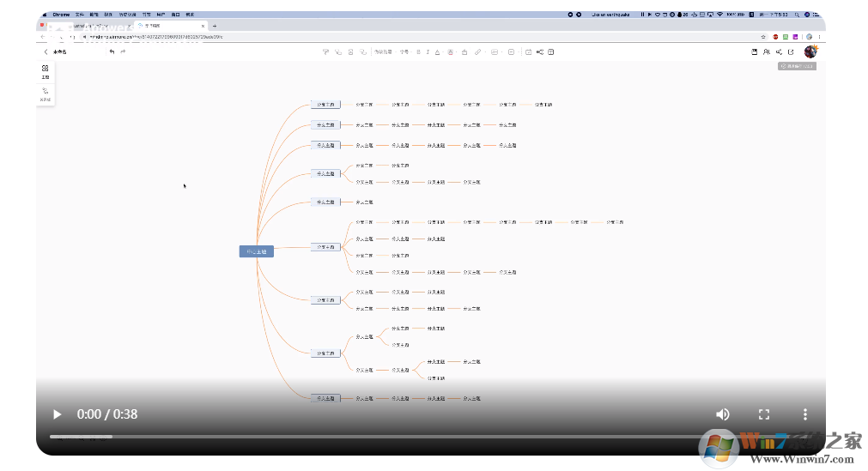Click the share icon at top right

[778, 52]
